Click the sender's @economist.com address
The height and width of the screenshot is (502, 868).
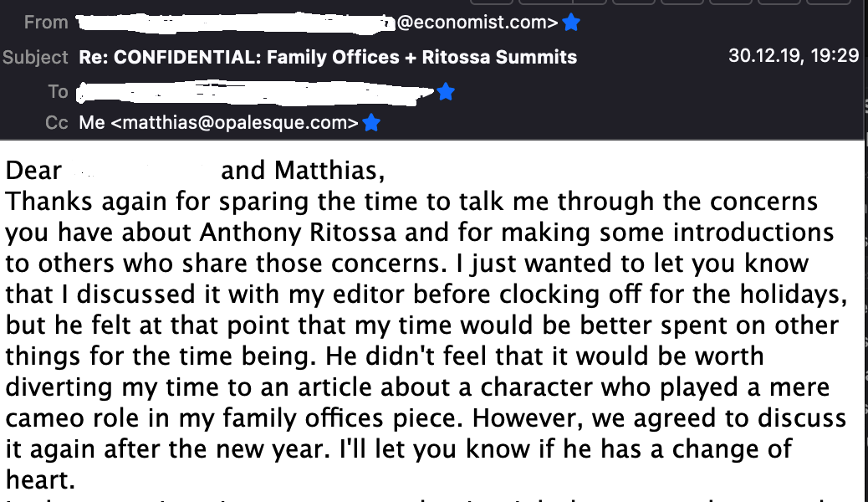pyautogui.click(x=477, y=23)
